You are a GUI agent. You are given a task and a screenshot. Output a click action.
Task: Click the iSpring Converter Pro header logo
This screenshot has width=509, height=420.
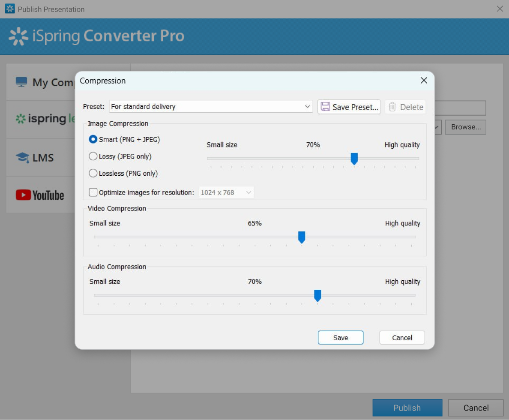point(96,36)
